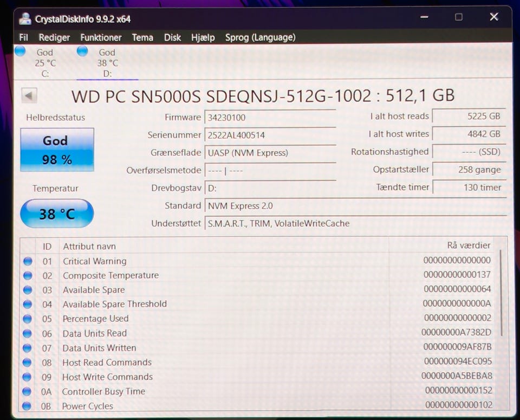Click the blue status orb for drive D:
520x420 pixels.
(82, 51)
